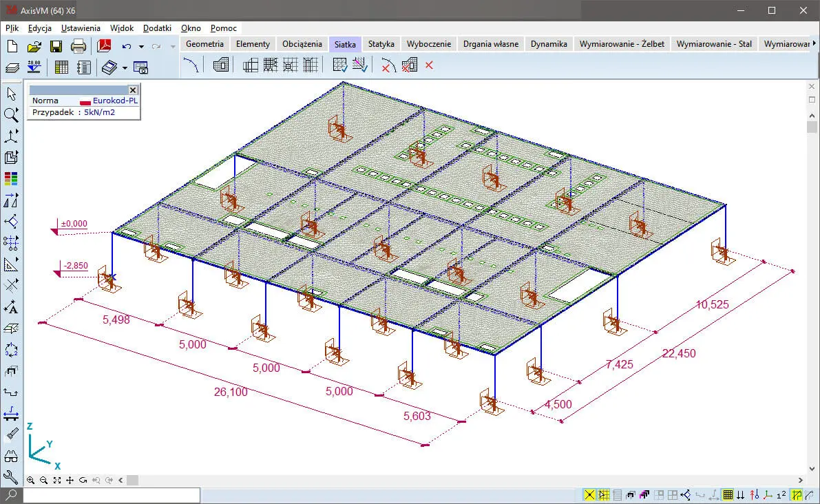The image size is (820, 504).
Task: Click the Print icon in toolbar
Action: pyautogui.click(x=78, y=47)
